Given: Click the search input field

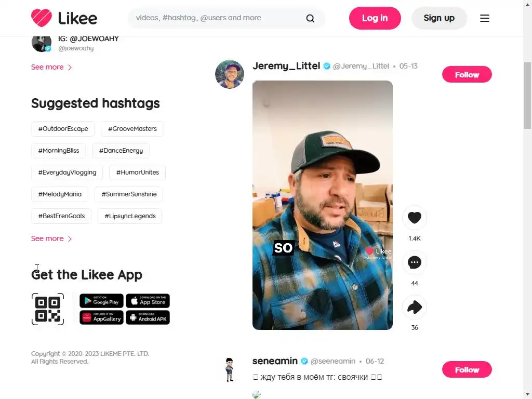Looking at the screenshot, I should 217,18.
